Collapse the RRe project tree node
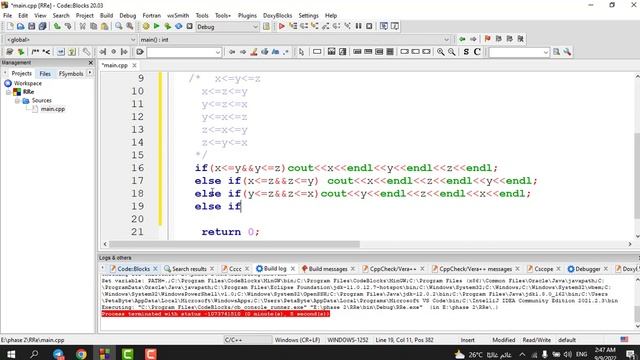 click(8, 92)
